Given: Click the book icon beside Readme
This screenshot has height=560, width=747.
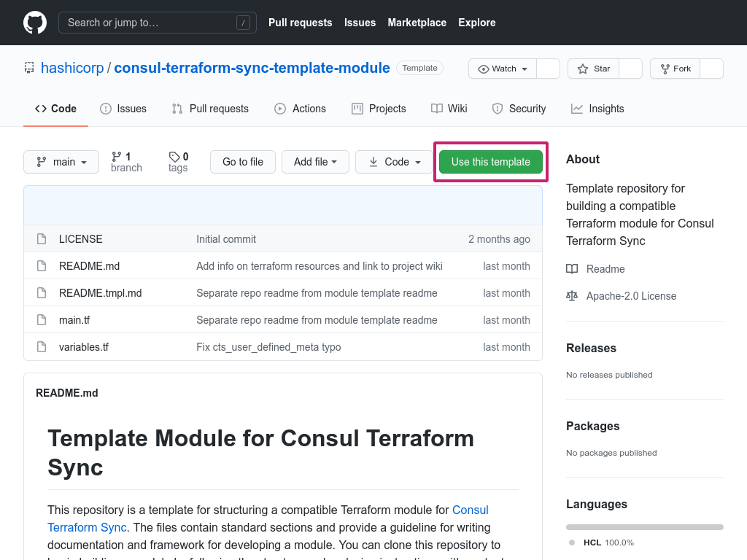Looking at the screenshot, I should coord(572,268).
